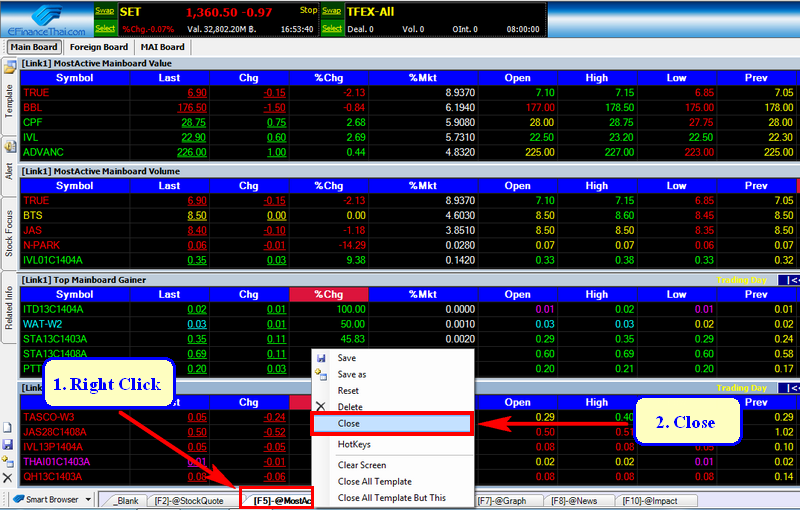Switch to the Foreign Board tab

coord(98,47)
